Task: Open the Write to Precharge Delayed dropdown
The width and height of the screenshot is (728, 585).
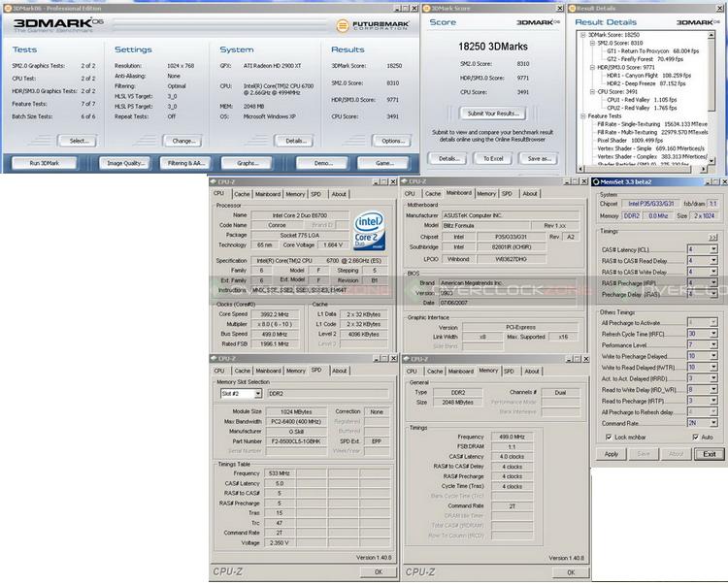Action: [x=713, y=356]
